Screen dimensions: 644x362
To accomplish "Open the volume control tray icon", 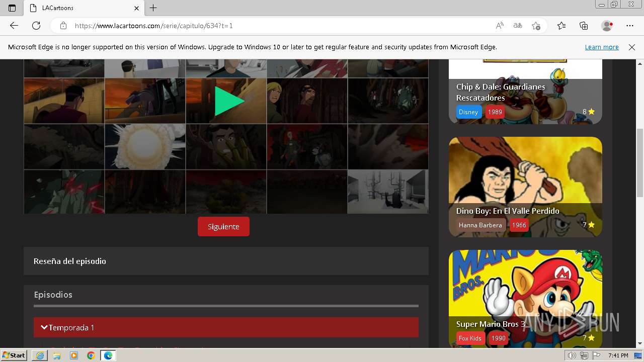I will (x=572, y=355).
